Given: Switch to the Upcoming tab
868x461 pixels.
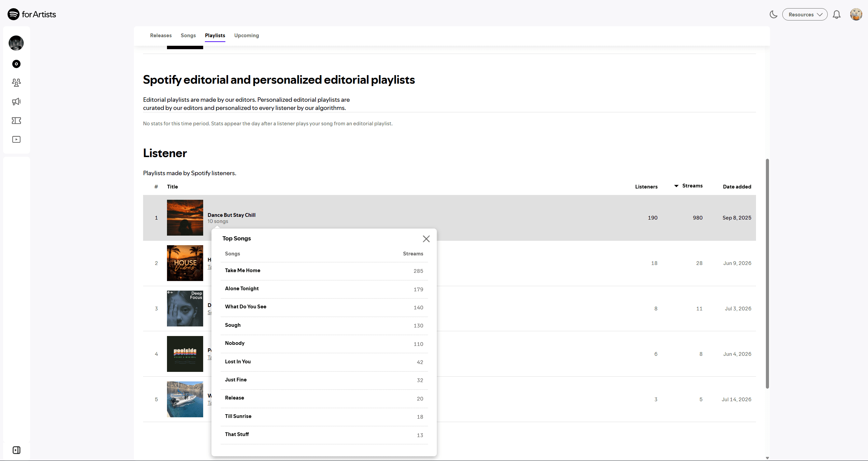Looking at the screenshot, I should [247, 36].
